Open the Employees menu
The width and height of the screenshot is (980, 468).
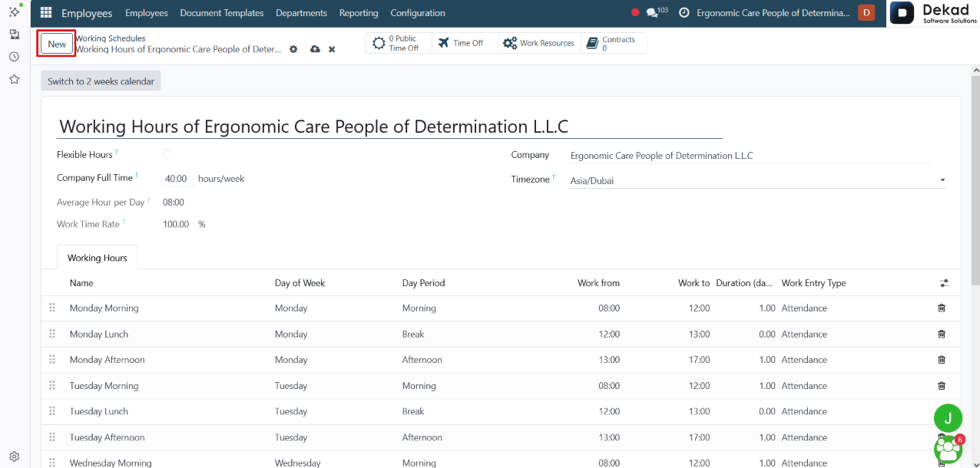pos(147,13)
